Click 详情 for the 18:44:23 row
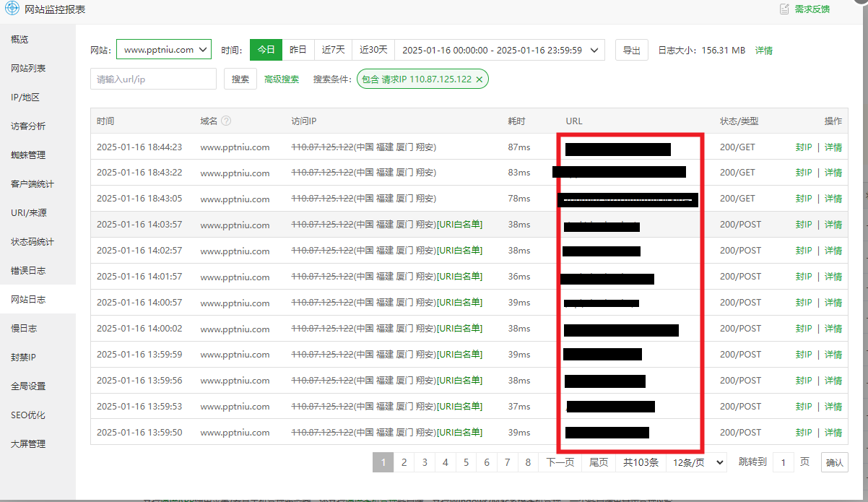The image size is (868, 502). [x=833, y=147]
